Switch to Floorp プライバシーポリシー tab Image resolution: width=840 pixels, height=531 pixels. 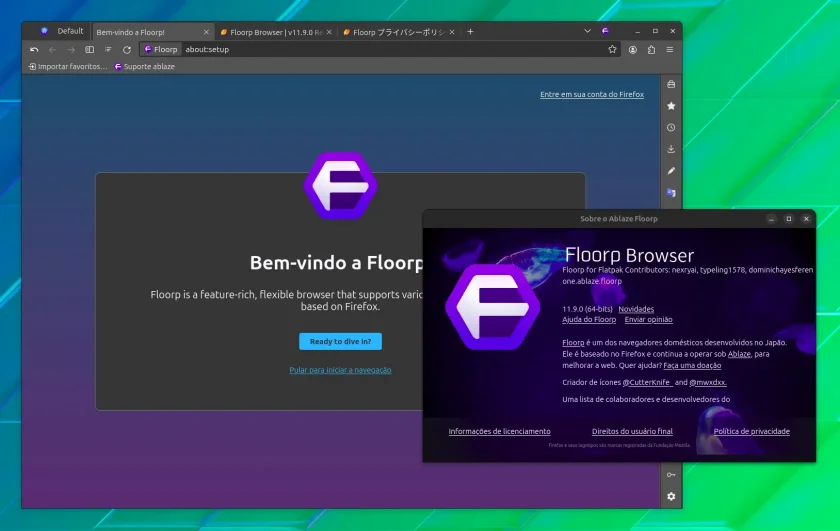pos(399,32)
